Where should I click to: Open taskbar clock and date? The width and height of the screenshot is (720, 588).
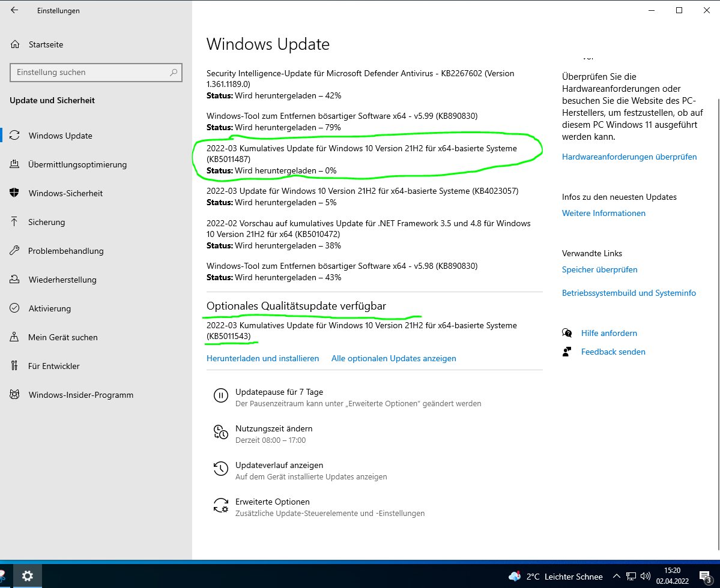[672, 576]
